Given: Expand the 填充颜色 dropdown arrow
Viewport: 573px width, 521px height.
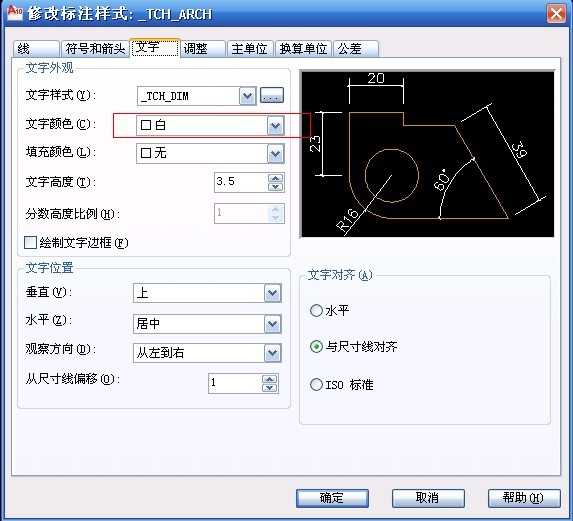Looking at the screenshot, I should 275,154.
